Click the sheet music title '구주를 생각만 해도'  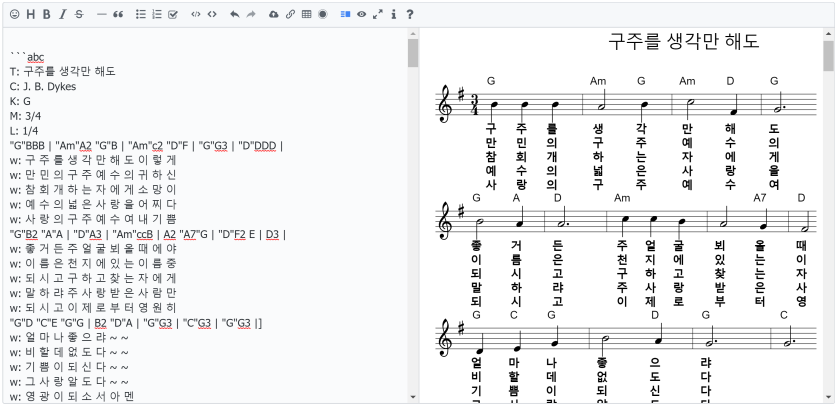(x=683, y=41)
